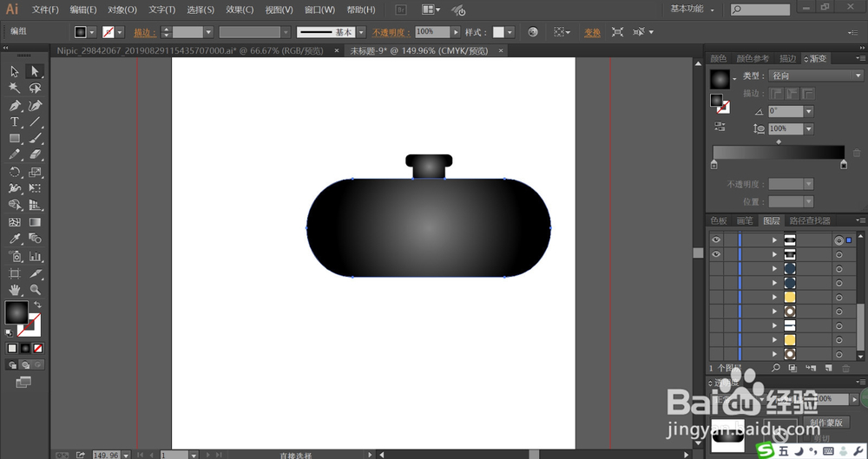This screenshot has width=868, height=459.
Task: Open 文件(F) menu
Action: (x=45, y=10)
